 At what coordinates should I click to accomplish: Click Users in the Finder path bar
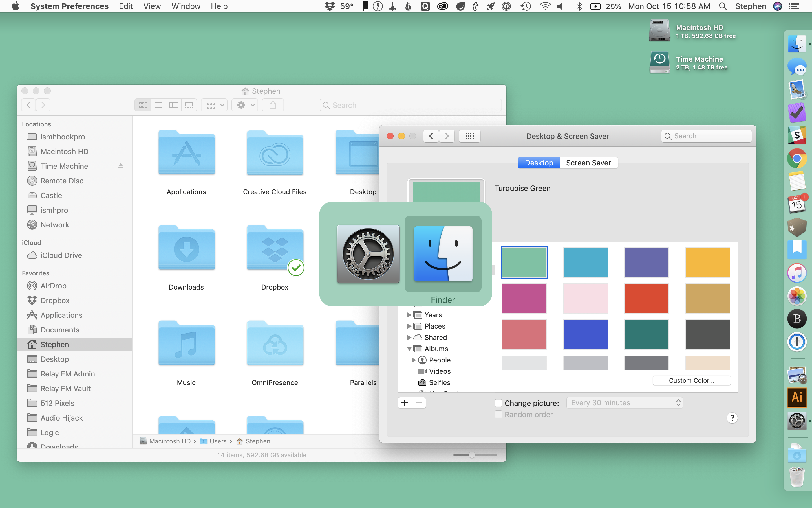tap(214, 441)
